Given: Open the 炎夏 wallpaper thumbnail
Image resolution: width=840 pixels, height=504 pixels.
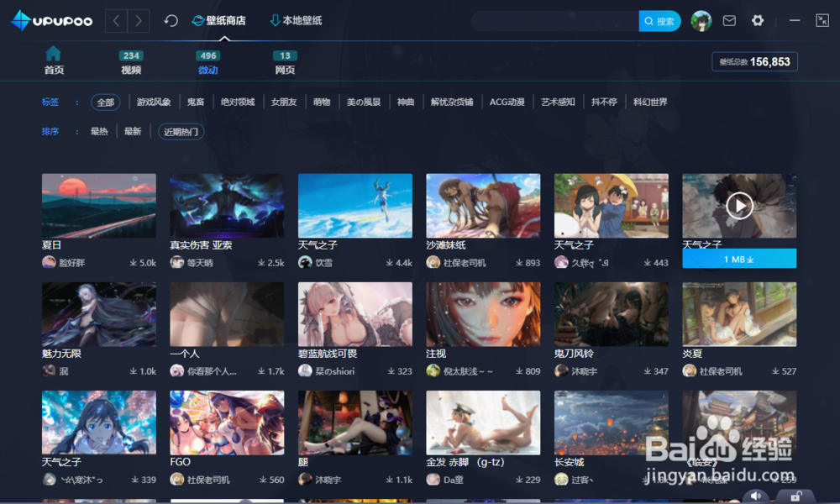Looking at the screenshot, I should pyautogui.click(x=739, y=314).
